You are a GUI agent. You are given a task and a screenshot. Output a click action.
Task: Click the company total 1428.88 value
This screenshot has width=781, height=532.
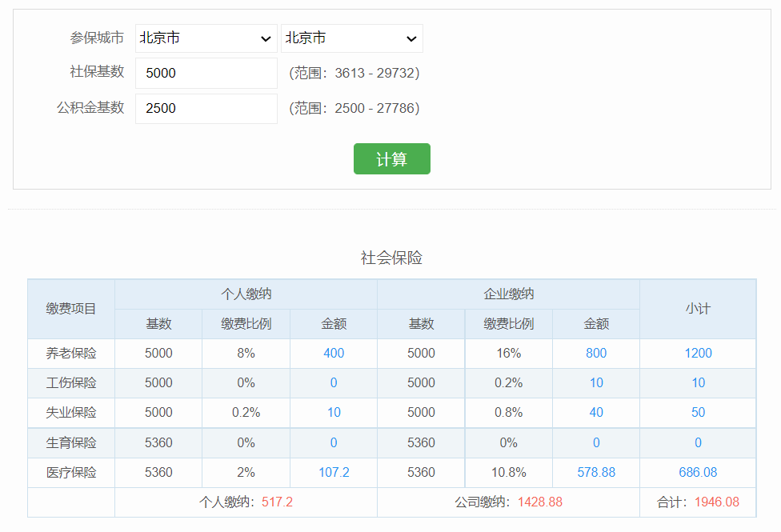click(x=539, y=502)
